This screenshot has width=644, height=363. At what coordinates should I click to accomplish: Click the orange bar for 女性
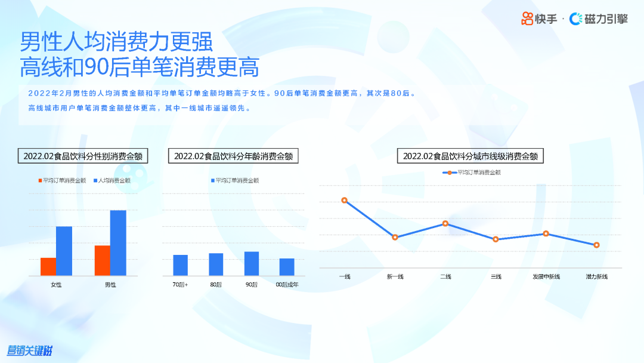click(x=48, y=267)
